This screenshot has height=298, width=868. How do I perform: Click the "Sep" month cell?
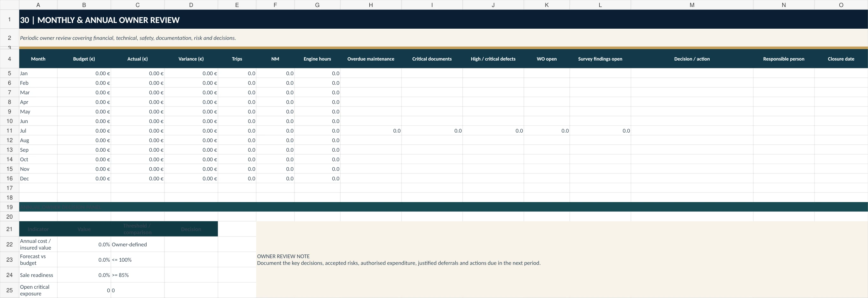tap(38, 150)
